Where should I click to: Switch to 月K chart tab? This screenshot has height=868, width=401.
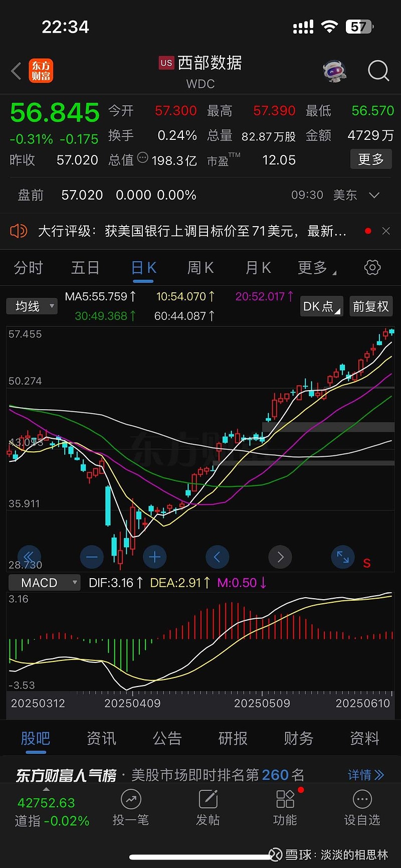[258, 268]
